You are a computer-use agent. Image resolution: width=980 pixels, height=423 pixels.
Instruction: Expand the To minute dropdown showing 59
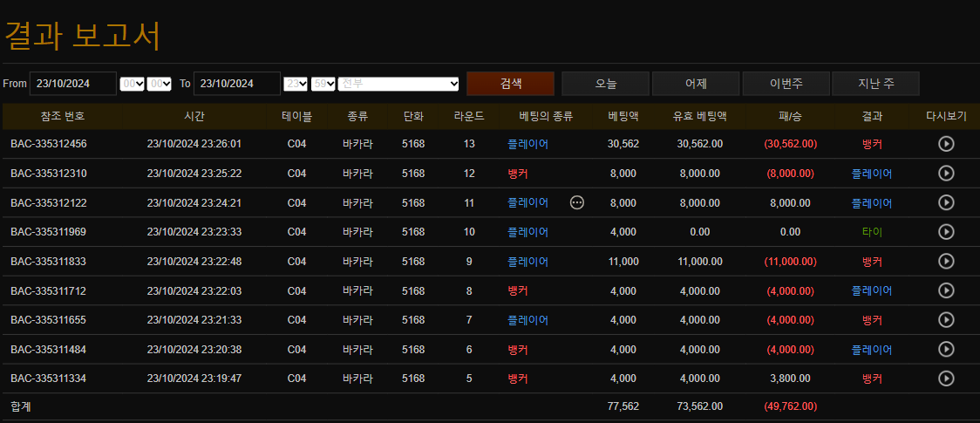323,84
